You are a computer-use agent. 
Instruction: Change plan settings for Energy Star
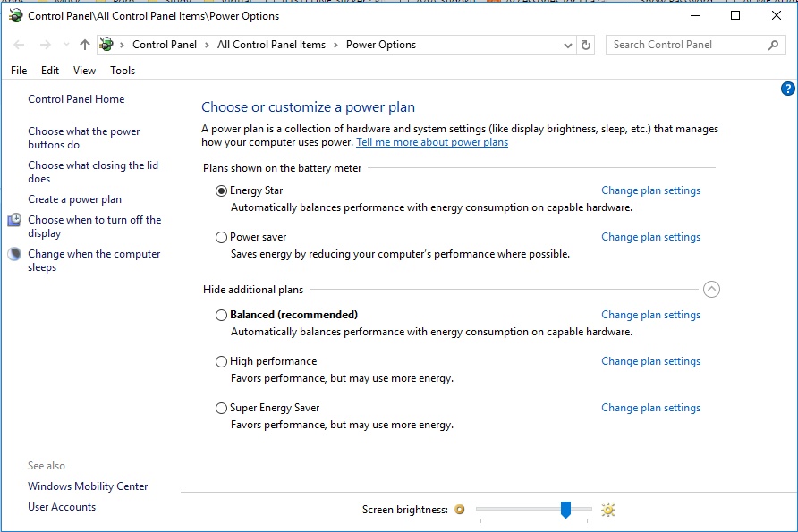point(651,190)
